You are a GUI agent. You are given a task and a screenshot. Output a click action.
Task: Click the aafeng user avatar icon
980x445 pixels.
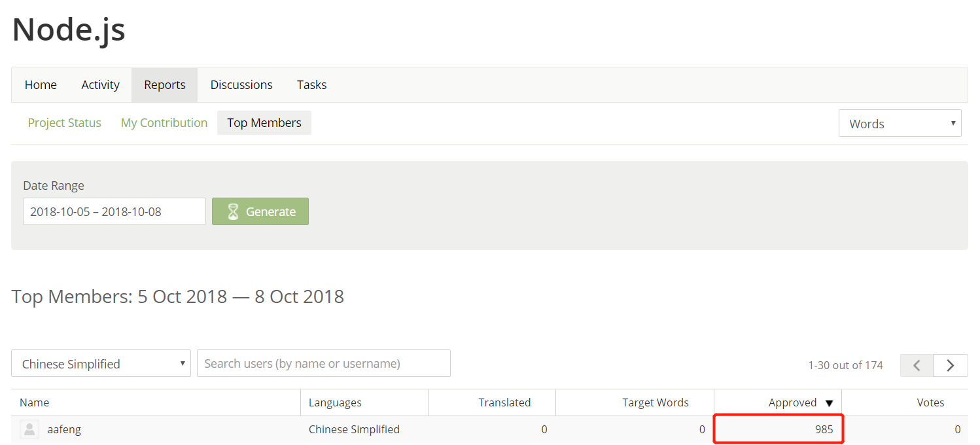tap(29, 429)
